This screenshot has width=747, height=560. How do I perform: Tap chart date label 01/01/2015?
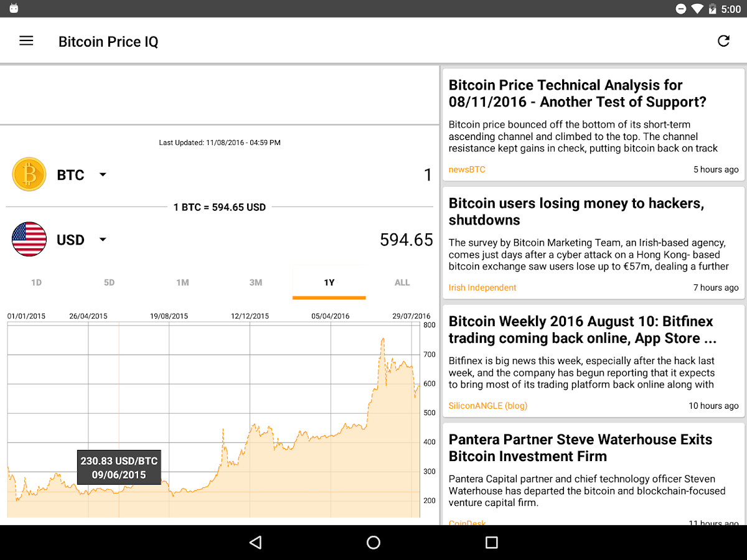click(x=26, y=316)
